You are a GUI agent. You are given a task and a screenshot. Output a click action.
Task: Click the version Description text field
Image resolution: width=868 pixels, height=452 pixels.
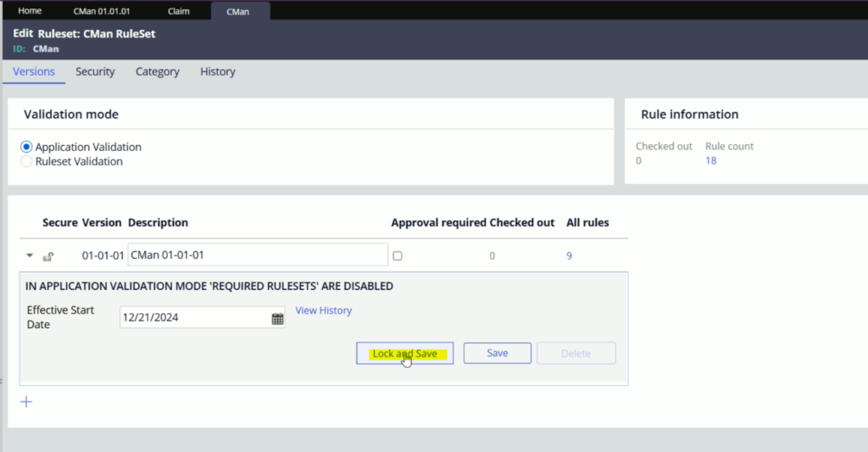[258, 254]
